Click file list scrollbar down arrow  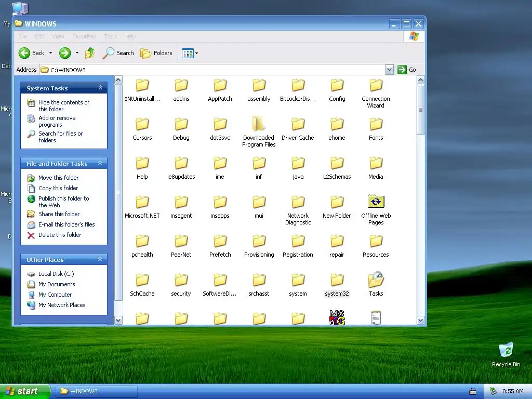click(x=420, y=320)
